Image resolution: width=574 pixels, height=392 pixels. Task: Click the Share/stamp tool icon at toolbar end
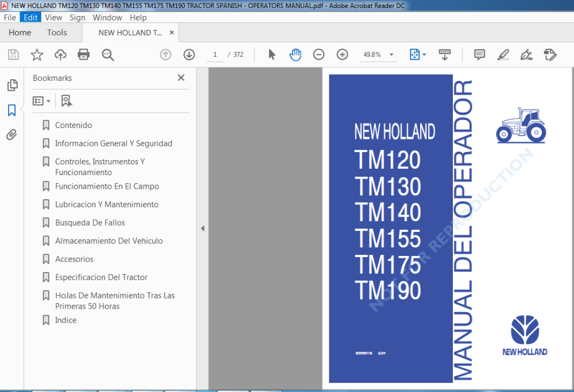550,55
